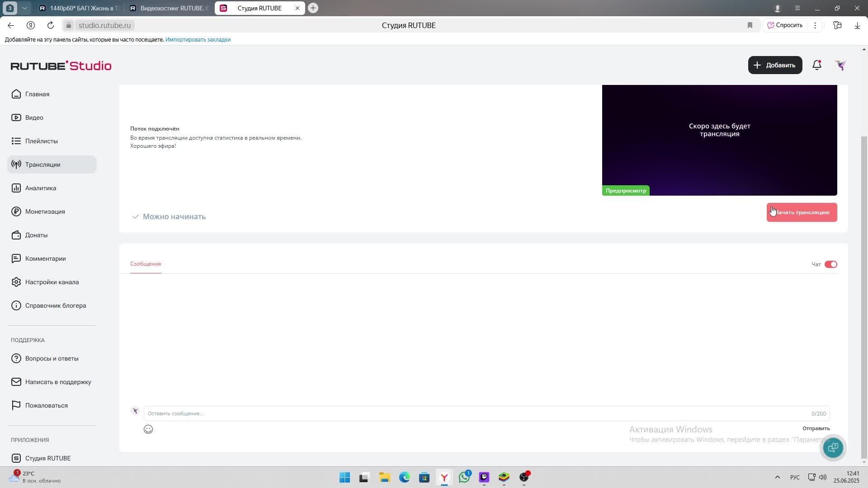
Task: Open OBS Studio from taskbar
Action: [524, 477]
